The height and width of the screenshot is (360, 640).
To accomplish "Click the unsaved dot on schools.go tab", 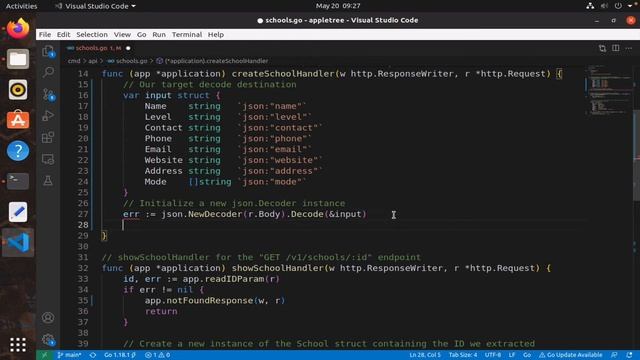I will 128,48.
